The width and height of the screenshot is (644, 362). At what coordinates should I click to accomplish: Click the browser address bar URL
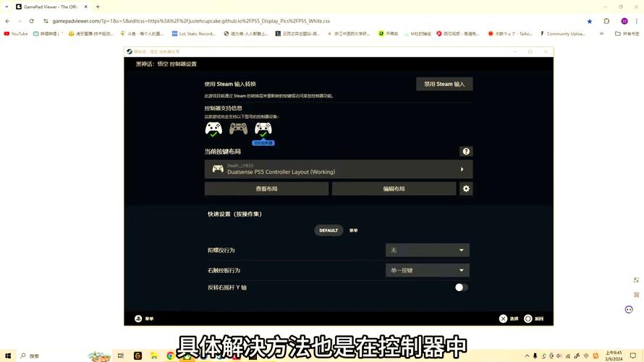[x=191, y=21]
